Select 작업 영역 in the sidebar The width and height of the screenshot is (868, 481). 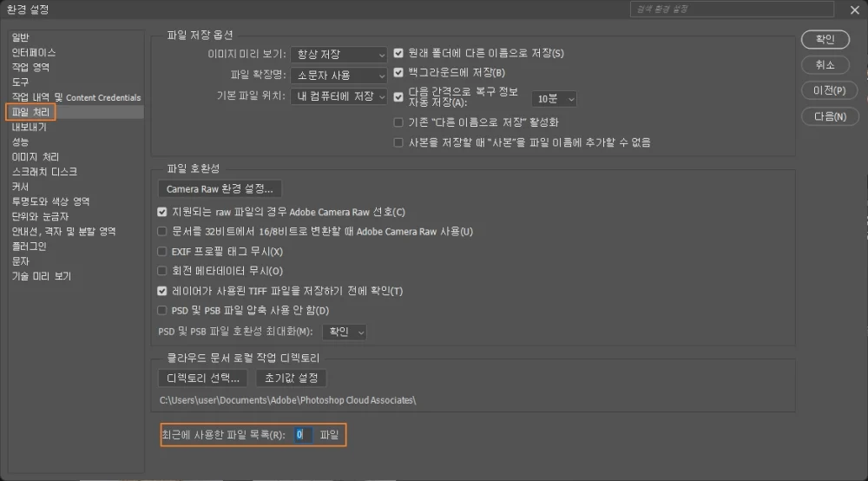click(x=30, y=67)
